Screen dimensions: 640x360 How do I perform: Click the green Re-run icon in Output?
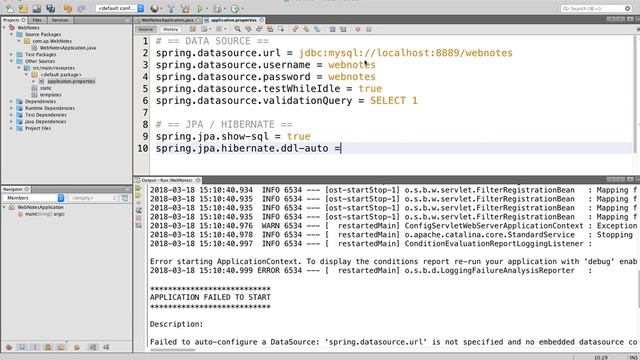[x=138, y=189]
